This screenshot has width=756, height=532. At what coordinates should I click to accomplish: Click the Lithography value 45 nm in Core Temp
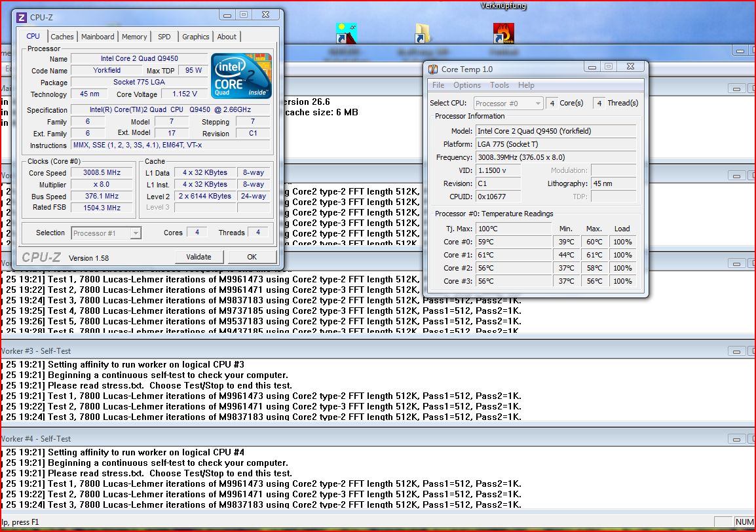pos(613,183)
